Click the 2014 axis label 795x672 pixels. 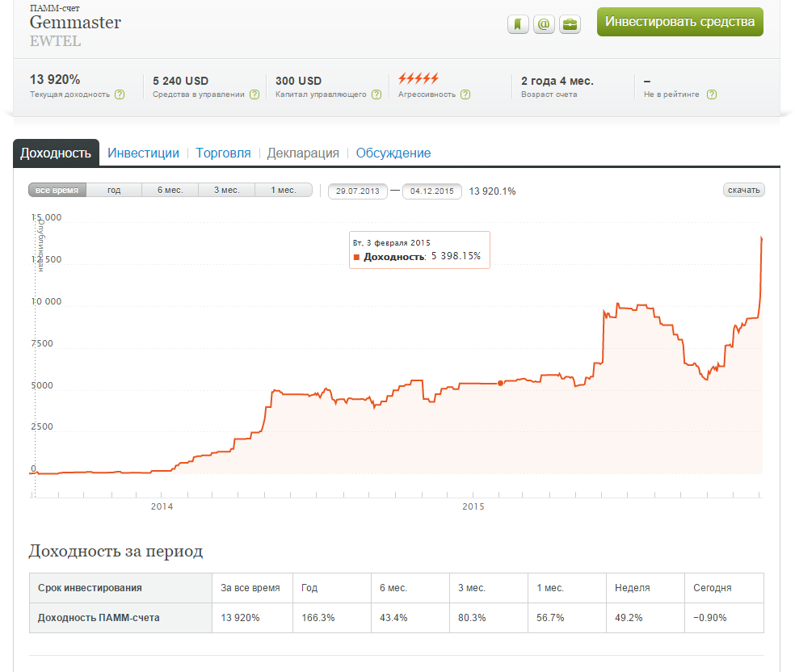(162, 506)
